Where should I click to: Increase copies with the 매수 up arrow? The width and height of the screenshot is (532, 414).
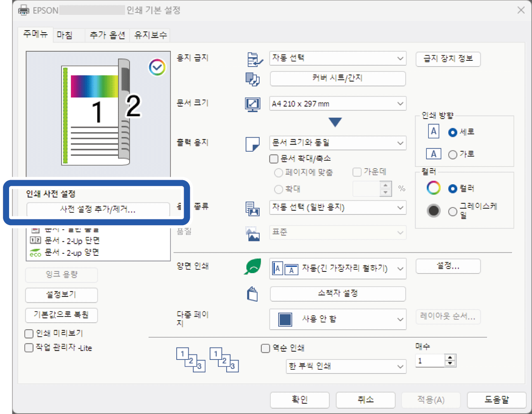pyautogui.click(x=450, y=357)
